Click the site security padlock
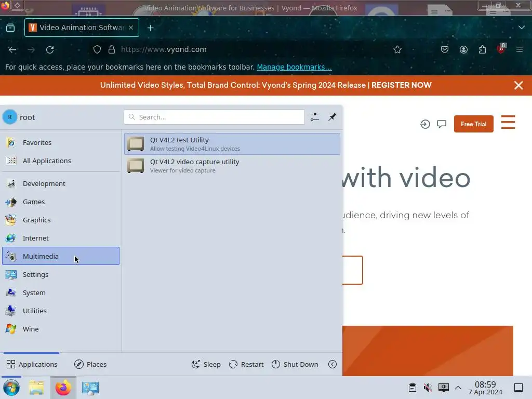 click(x=112, y=49)
